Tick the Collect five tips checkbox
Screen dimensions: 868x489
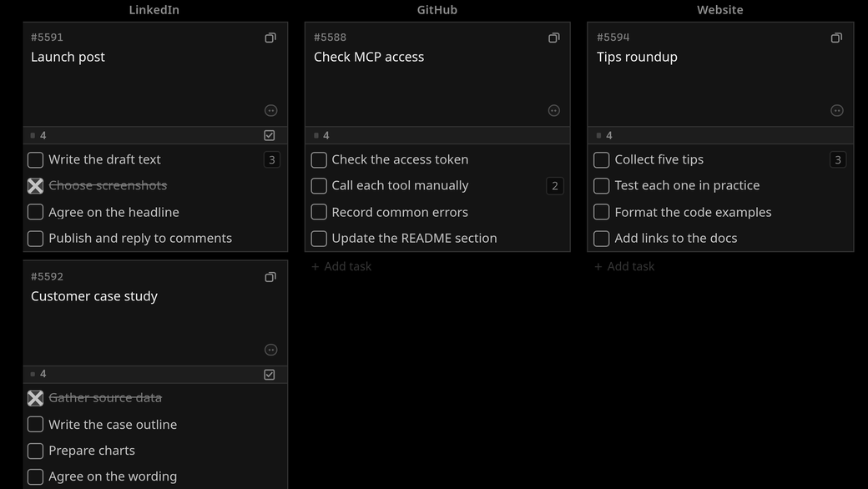point(601,160)
